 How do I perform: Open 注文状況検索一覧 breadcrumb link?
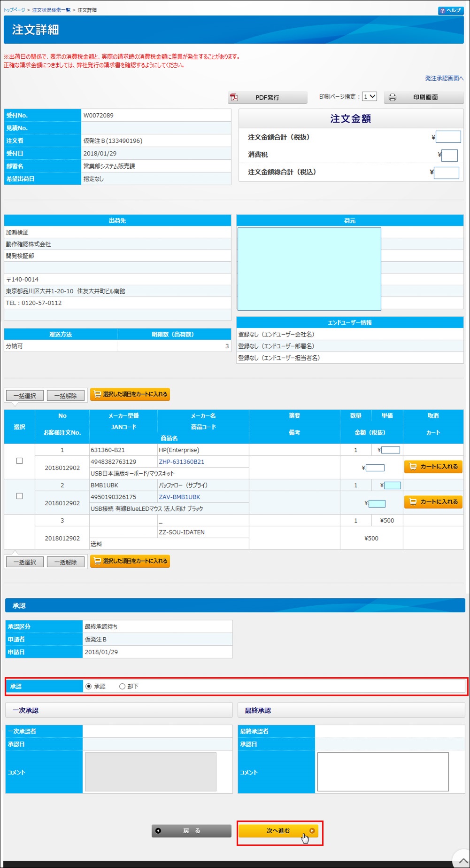pyautogui.click(x=51, y=10)
